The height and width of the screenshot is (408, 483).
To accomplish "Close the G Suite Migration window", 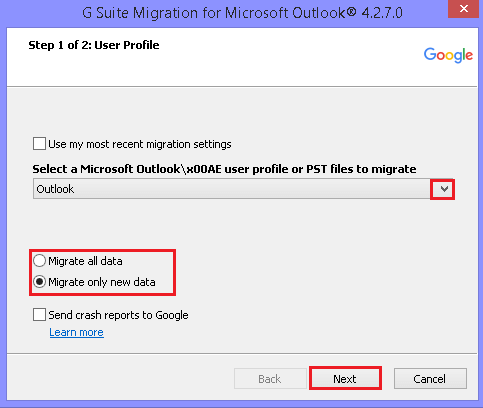I will 464,9.
